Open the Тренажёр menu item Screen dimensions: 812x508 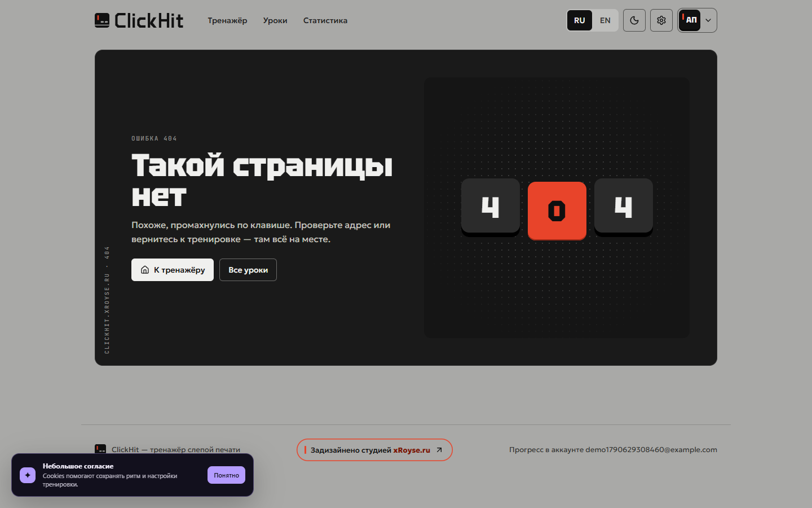coord(227,20)
